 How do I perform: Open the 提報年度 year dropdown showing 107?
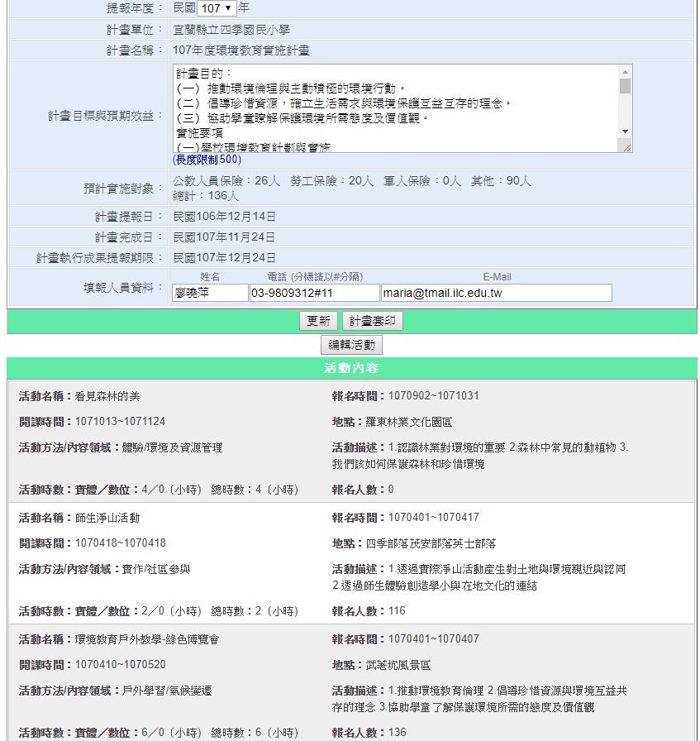pyautogui.click(x=217, y=8)
